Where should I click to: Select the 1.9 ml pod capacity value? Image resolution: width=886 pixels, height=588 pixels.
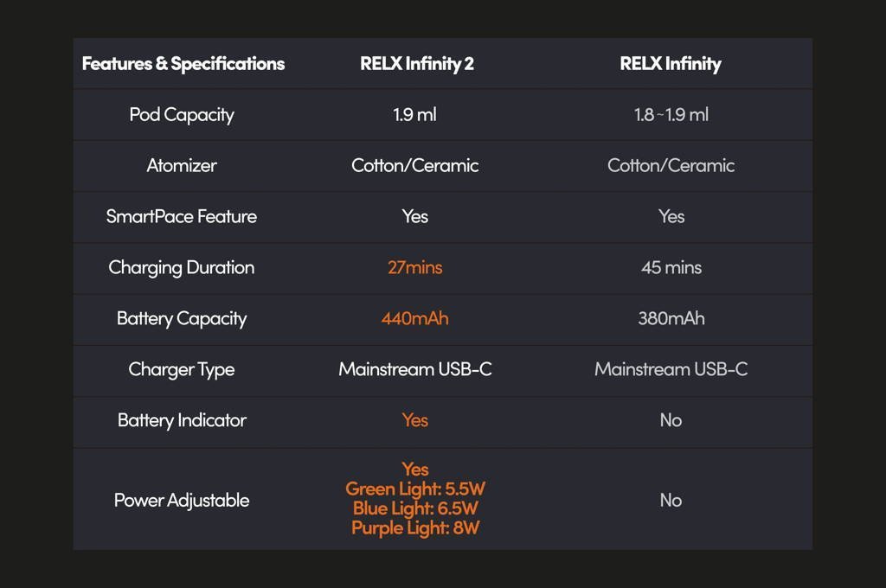(x=415, y=115)
